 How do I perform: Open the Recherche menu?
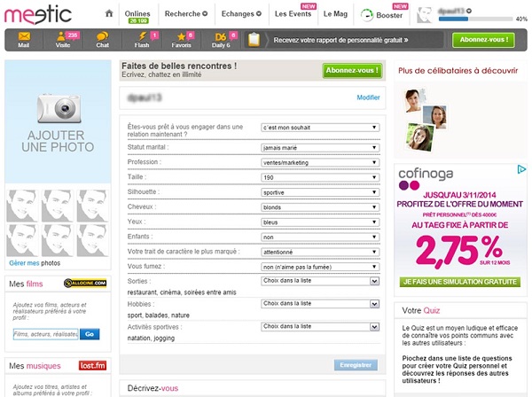tap(186, 14)
